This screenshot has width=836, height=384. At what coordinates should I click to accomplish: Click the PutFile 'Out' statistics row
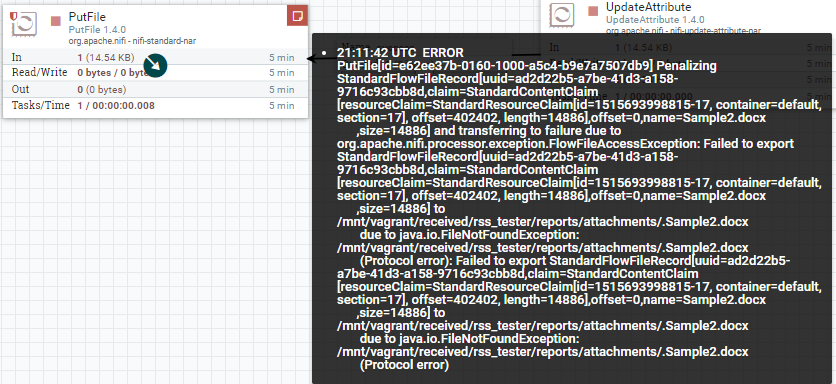click(155, 89)
